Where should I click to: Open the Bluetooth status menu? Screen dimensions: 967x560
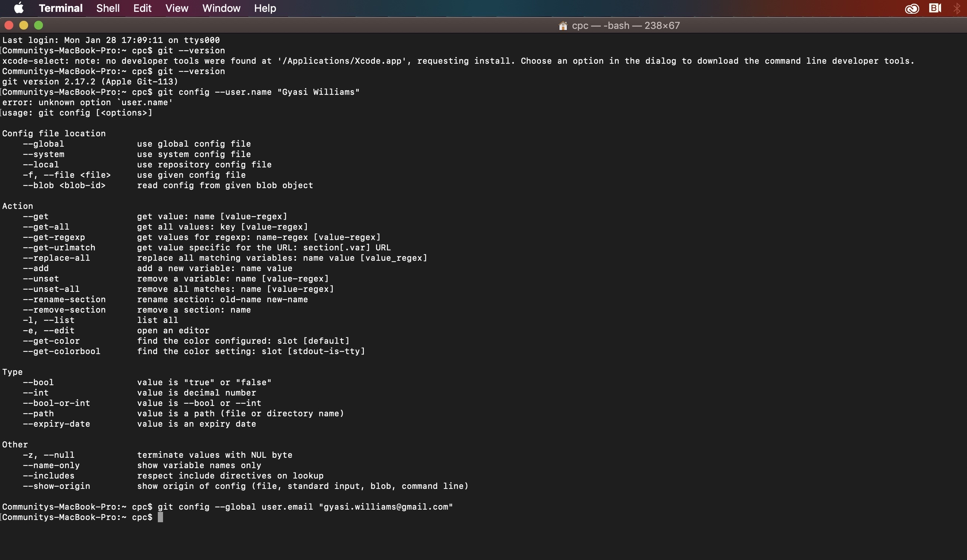click(957, 8)
